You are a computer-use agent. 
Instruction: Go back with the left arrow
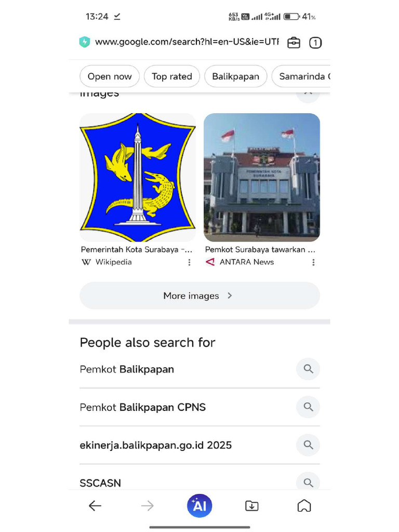(95, 506)
